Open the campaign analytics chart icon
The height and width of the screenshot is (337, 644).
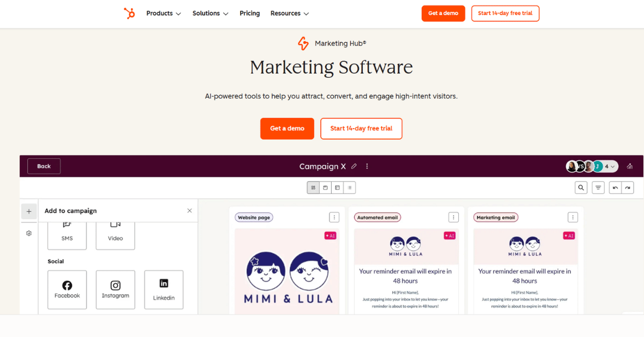(630, 166)
